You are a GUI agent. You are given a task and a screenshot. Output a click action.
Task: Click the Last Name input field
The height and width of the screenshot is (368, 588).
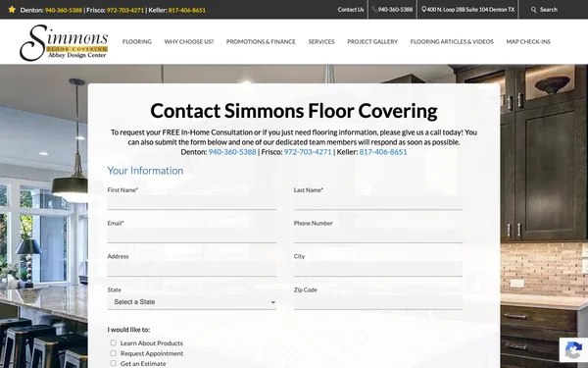378,202
